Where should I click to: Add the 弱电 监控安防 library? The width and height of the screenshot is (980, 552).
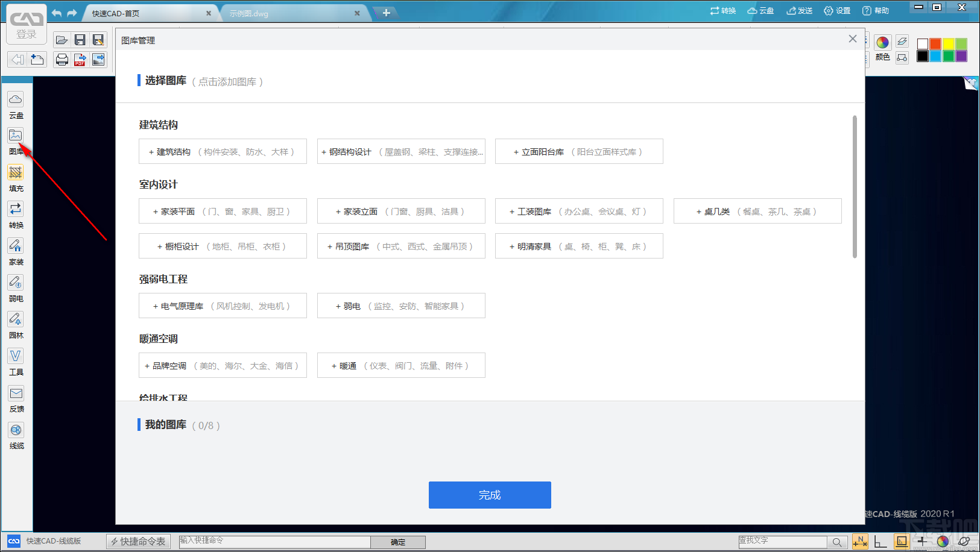401,306
